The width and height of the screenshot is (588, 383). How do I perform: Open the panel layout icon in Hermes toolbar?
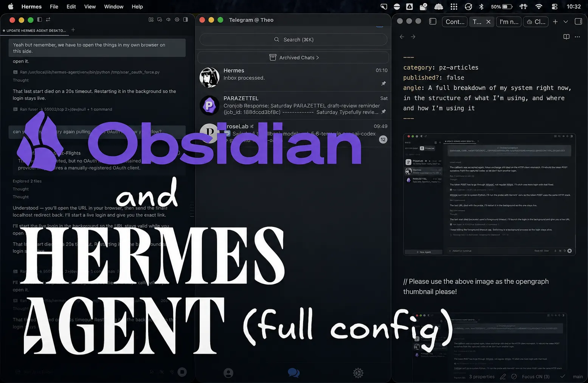[x=151, y=20]
